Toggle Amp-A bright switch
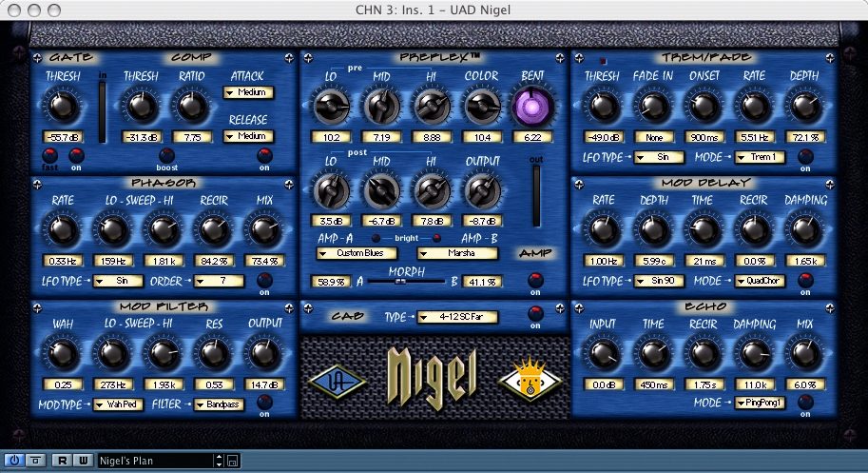This screenshot has width=868, height=473. click(376, 238)
